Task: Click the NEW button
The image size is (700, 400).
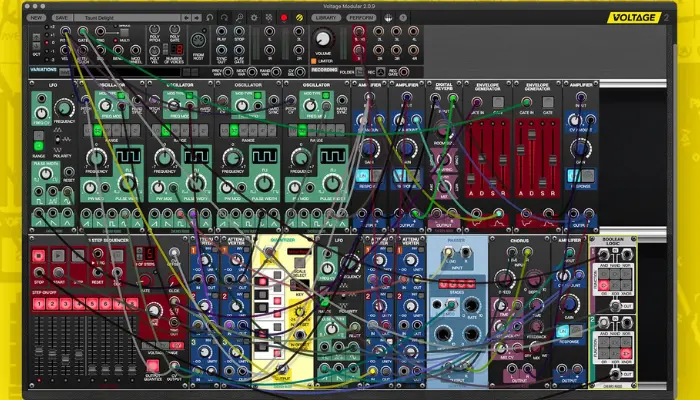Action: 36,18
